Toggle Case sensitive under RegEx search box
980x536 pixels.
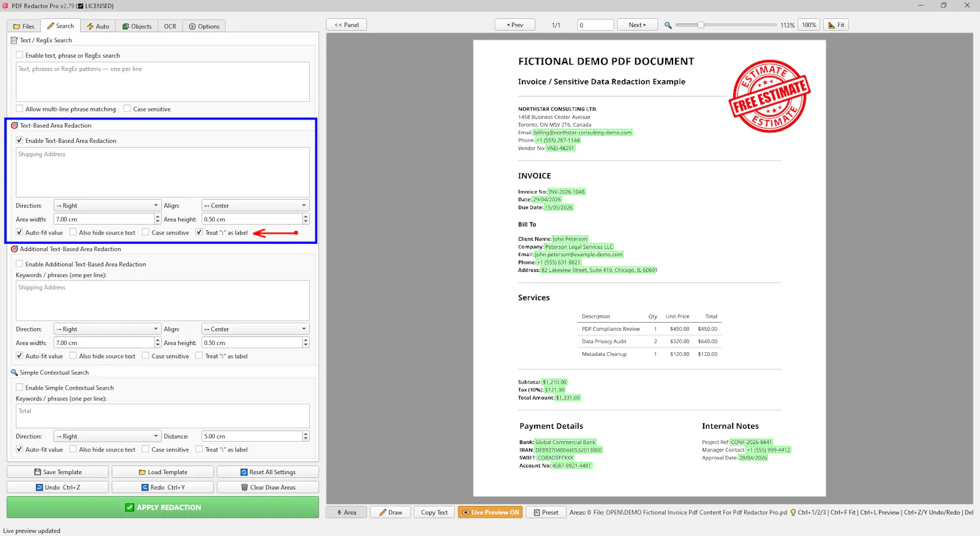pyautogui.click(x=127, y=108)
